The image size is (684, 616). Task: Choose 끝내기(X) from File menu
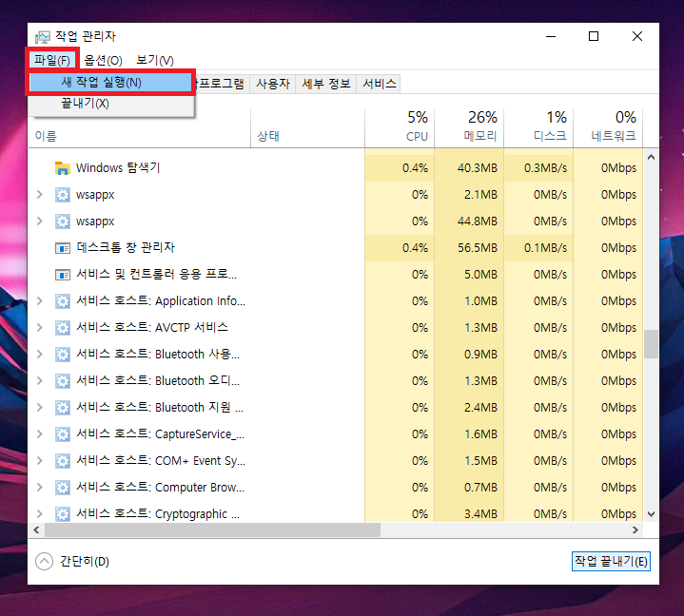click(110, 104)
